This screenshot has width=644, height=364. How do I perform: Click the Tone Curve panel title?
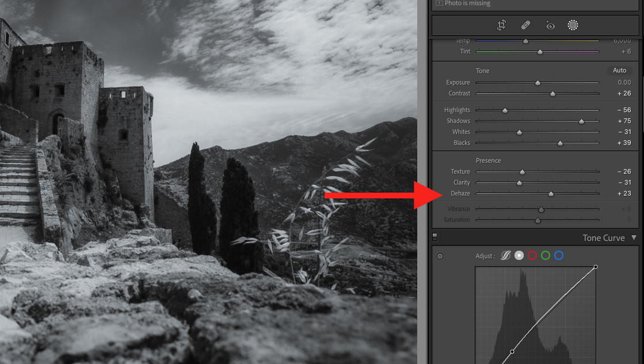coord(604,238)
